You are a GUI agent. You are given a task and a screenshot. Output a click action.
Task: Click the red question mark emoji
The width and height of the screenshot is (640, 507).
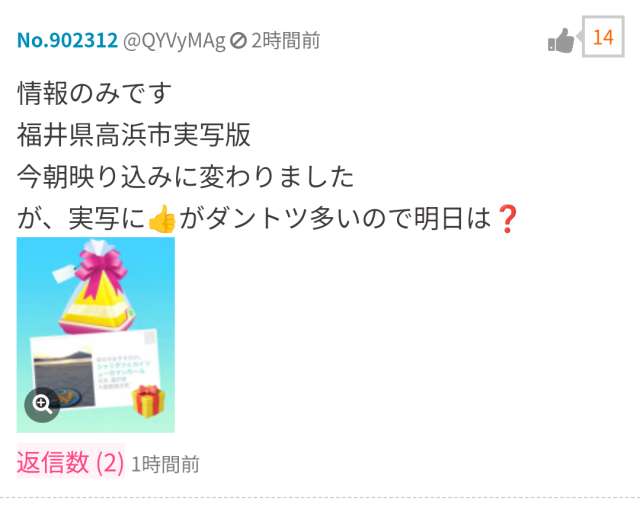(x=507, y=219)
